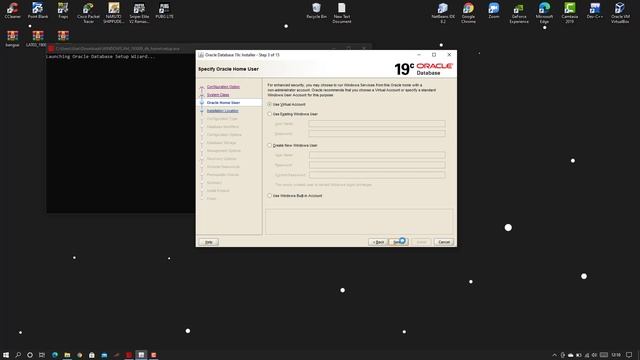Image resolution: width=640 pixels, height=360 pixels.
Task: Go to System Class step
Action: [218, 95]
